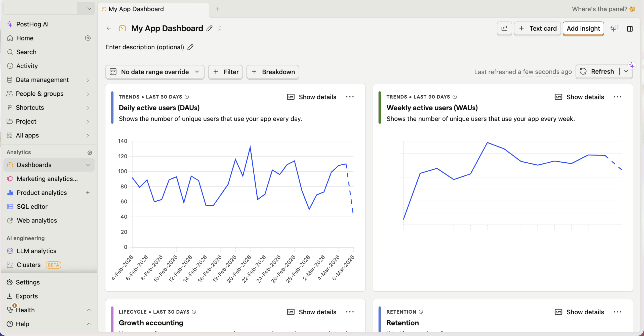Edit description using its pencil icon
The height and width of the screenshot is (336, 644).
click(190, 47)
